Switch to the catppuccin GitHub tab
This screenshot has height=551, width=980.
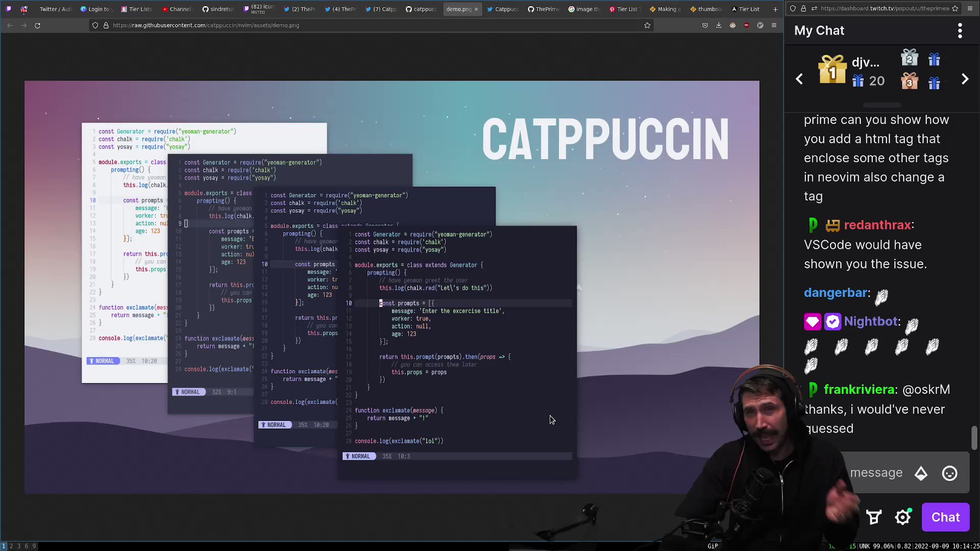coord(421,9)
